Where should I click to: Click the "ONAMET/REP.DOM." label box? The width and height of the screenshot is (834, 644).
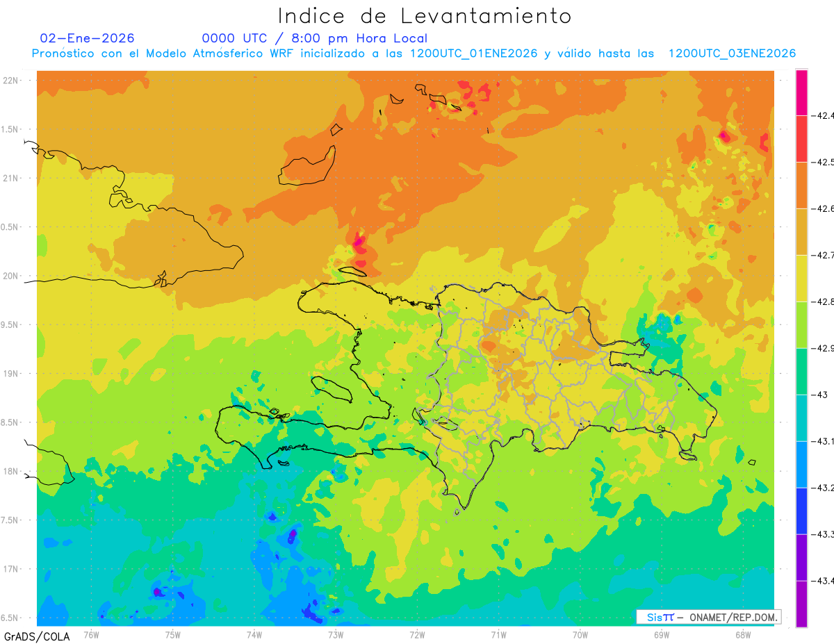pos(708,617)
